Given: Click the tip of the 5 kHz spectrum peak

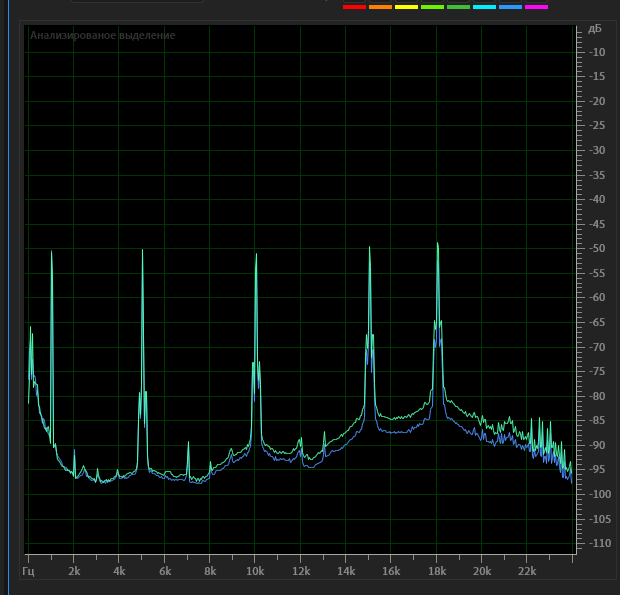Looking at the screenshot, I should tap(142, 250).
